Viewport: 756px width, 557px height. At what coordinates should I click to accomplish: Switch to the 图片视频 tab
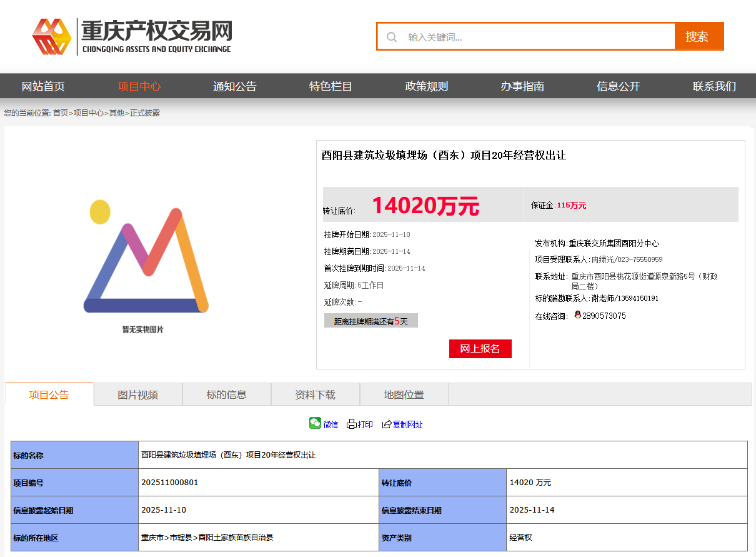tap(138, 394)
